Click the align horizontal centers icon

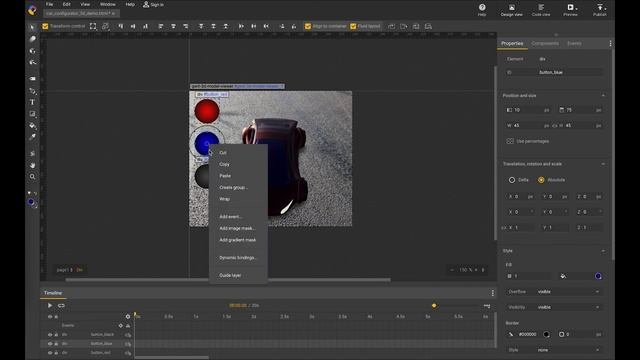tap(173, 26)
